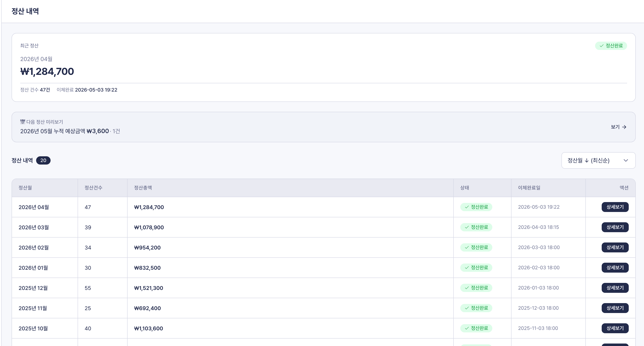The height and width of the screenshot is (346, 644).
Task: Click the 정산완료 status for 2025년 12월 row
Action: coord(476,288)
